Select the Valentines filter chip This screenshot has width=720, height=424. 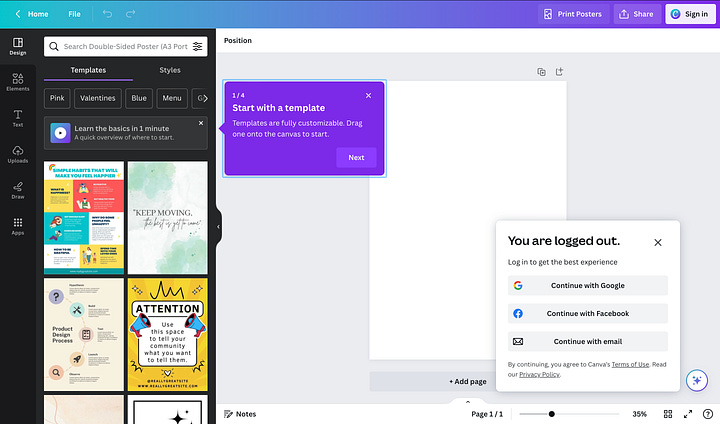coord(98,98)
